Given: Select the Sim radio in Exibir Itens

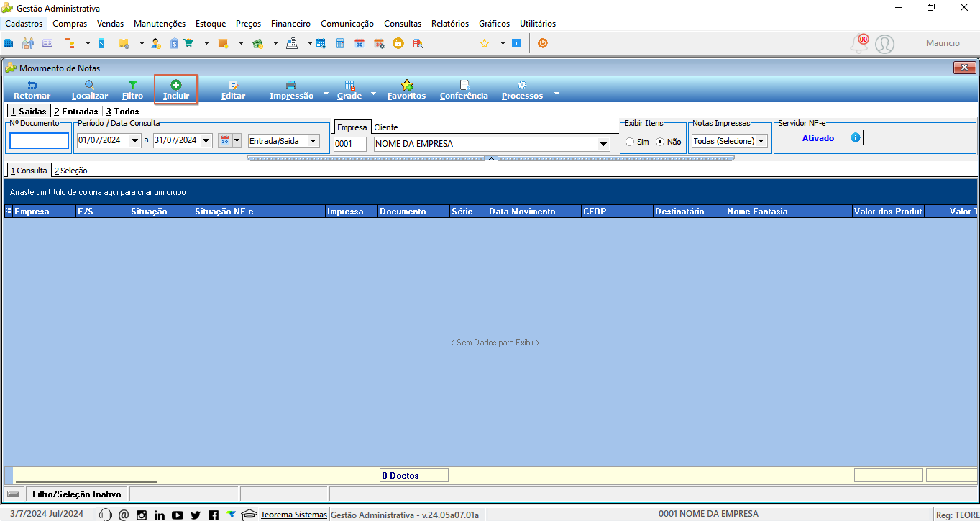Looking at the screenshot, I should [x=630, y=142].
